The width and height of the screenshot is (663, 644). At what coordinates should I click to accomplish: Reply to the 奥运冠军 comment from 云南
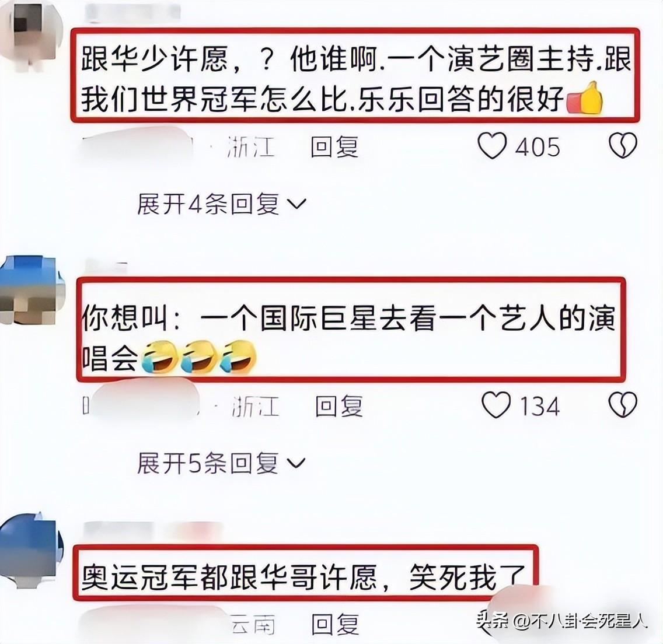(335, 625)
